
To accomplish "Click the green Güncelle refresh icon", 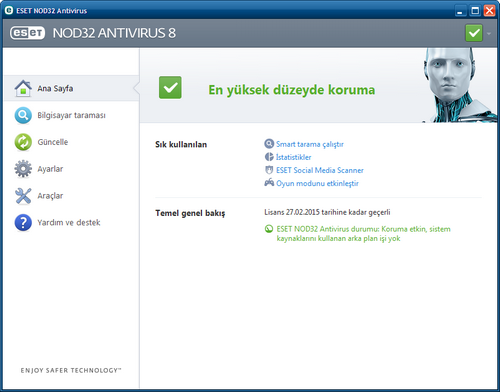I will (x=23, y=142).
